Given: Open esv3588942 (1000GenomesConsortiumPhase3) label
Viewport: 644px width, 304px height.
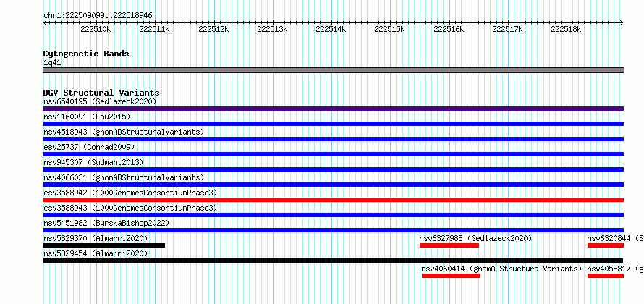Looking at the screenshot, I should (x=130, y=193).
